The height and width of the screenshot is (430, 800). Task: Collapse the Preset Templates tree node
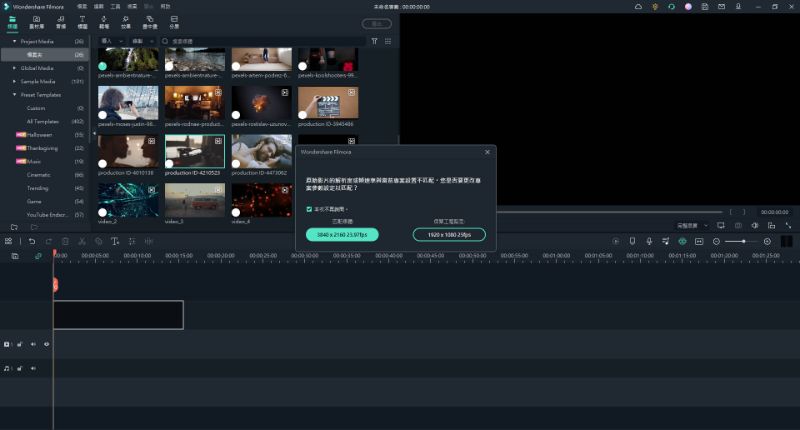(x=14, y=94)
